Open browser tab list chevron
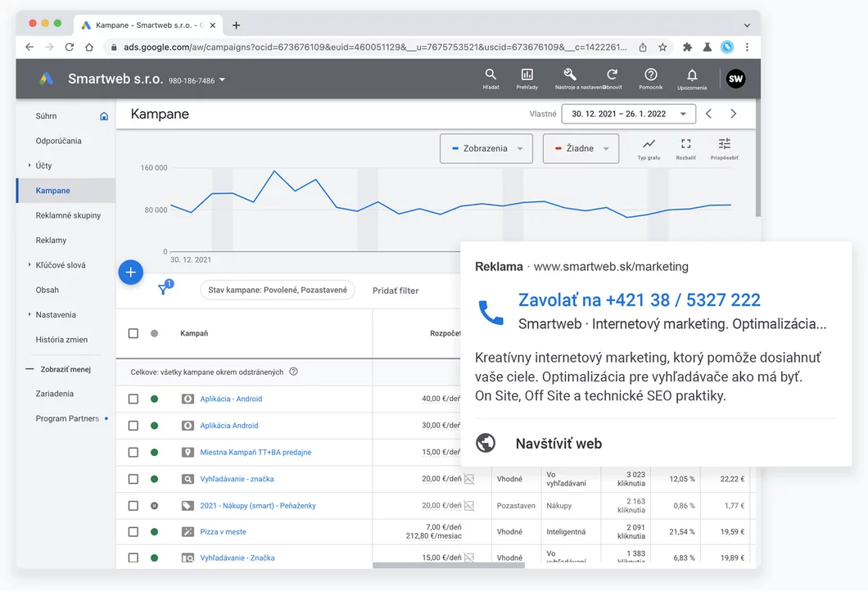 coord(747,25)
